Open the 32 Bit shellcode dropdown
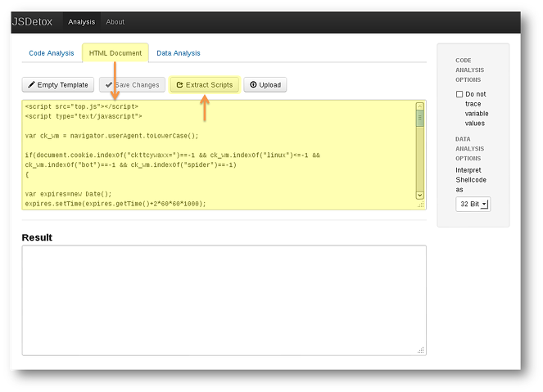This screenshot has width=543, height=392. coord(473,204)
